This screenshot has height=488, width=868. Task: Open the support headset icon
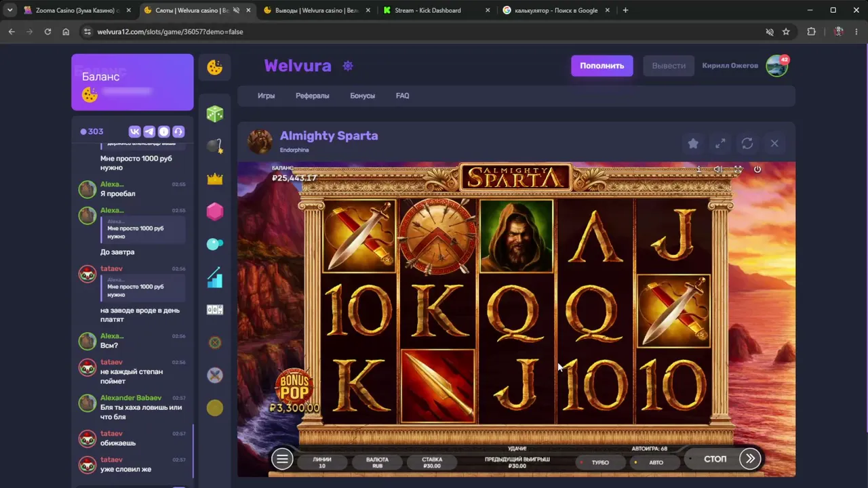[178, 131]
